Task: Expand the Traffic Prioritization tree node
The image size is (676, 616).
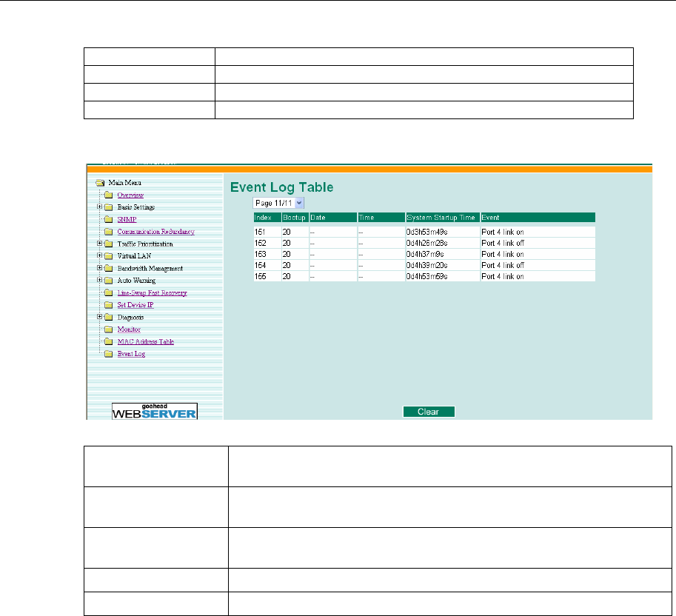Action: click(x=100, y=244)
